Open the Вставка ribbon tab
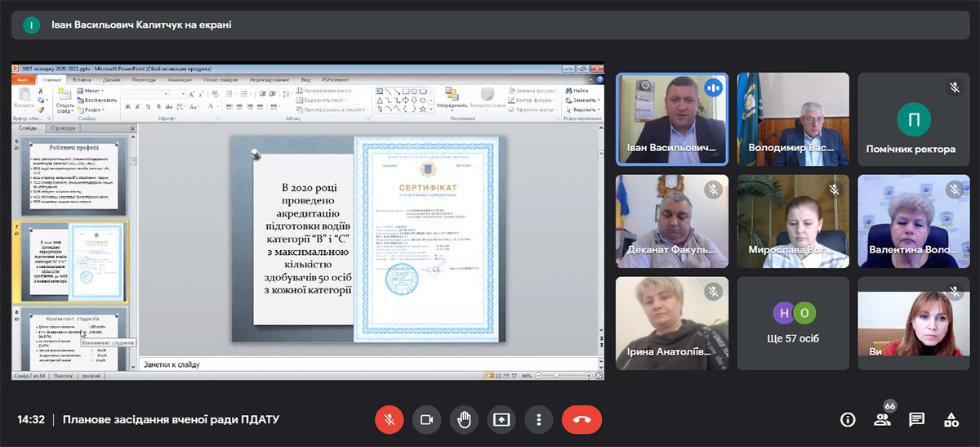980x447 pixels. tap(82, 80)
